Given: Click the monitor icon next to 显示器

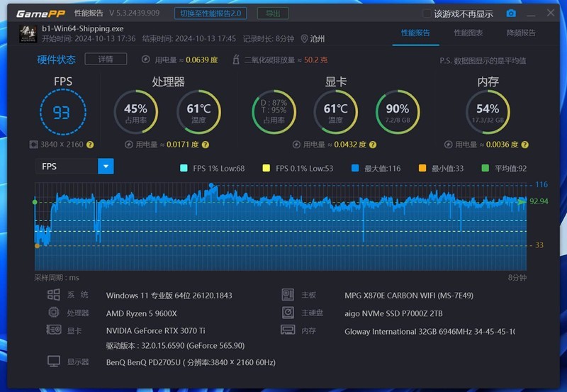Looking at the screenshot, I should tap(54, 362).
